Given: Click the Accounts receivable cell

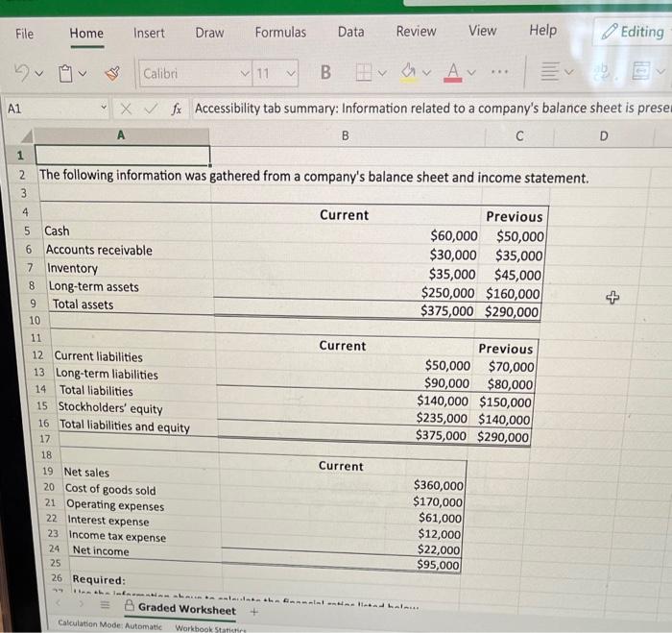Looking at the screenshot, I should coord(128,250).
